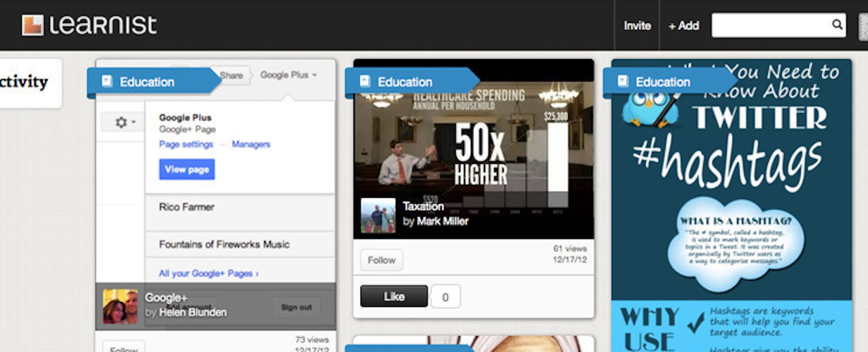
Task: Click the Share button in Google+ card
Action: click(x=232, y=75)
